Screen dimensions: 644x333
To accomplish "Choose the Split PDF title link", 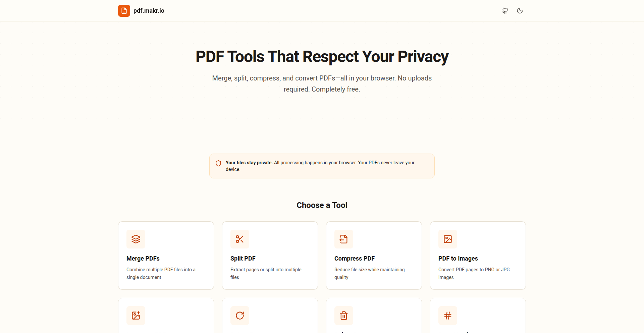I will [x=243, y=259].
